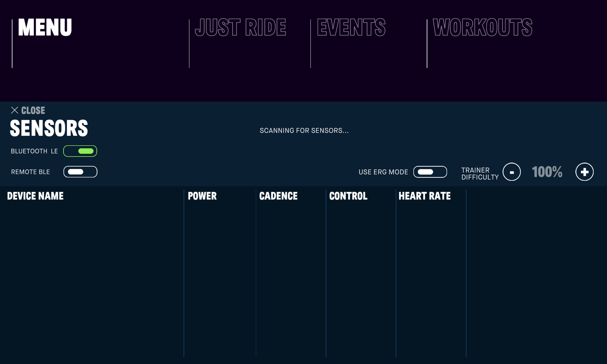Viewport: 607px width, 364px height.
Task: Click the Control column header
Action: [348, 196]
